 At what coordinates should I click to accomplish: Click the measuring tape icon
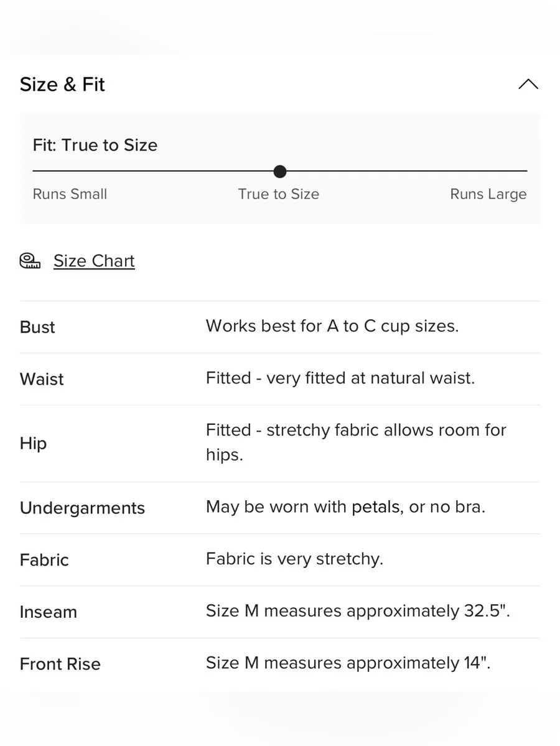click(x=30, y=261)
